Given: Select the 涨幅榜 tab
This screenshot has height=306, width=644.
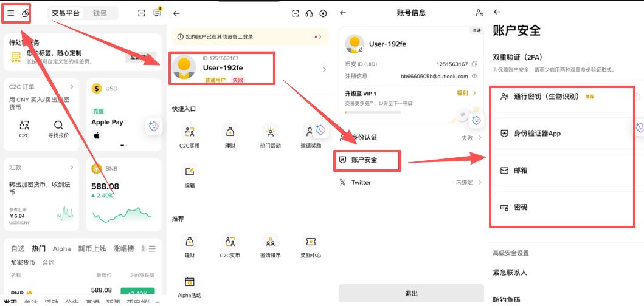Looking at the screenshot, I should pyautogui.click(x=123, y=248).
